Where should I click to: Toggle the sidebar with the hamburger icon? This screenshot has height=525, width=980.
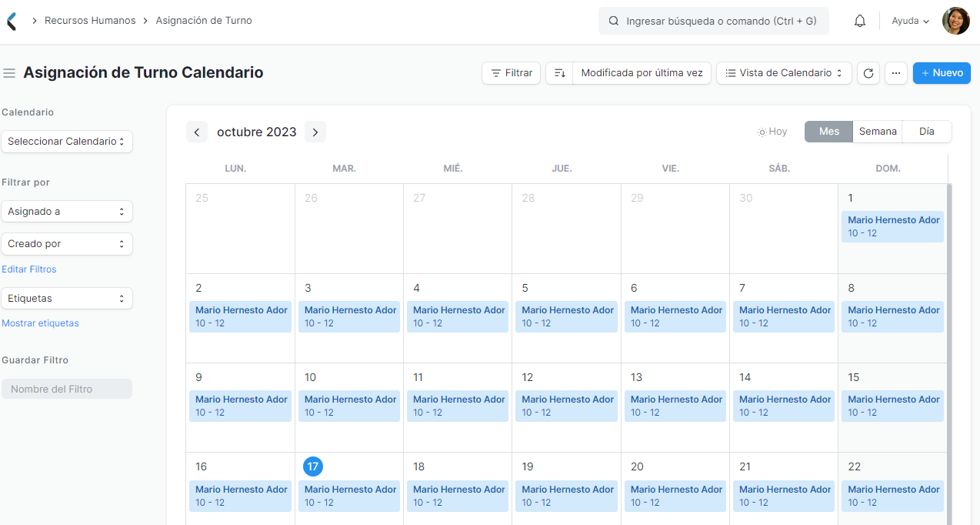(x=8, y=72)
